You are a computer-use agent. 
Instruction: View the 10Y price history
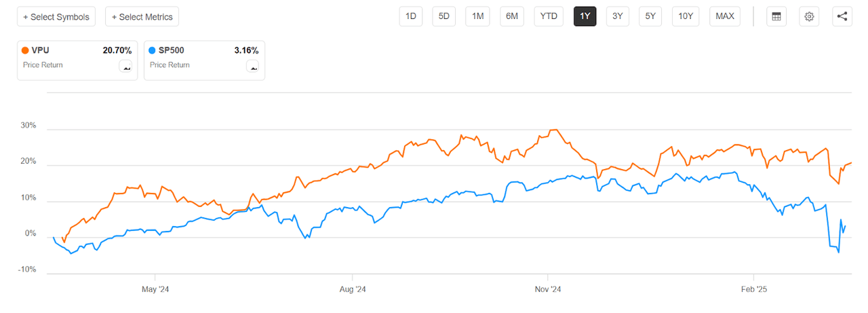686,16
